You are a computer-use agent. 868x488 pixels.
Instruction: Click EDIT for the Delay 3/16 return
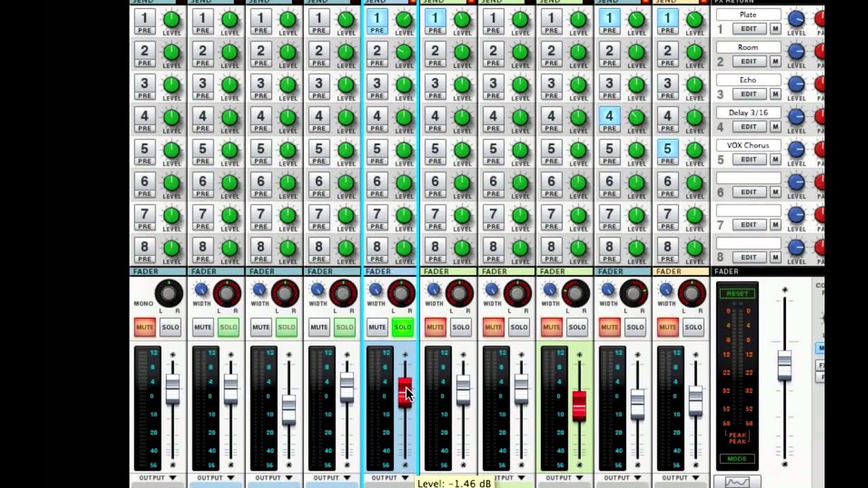[749, 127]
